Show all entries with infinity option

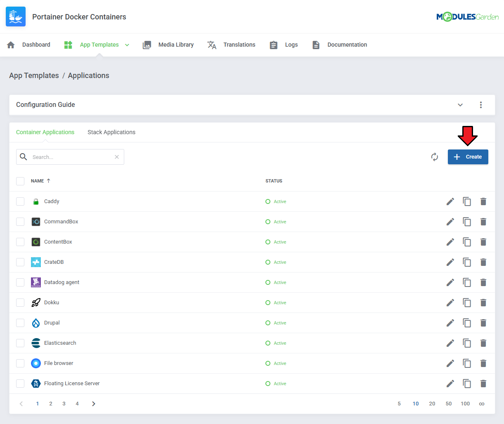482,404
